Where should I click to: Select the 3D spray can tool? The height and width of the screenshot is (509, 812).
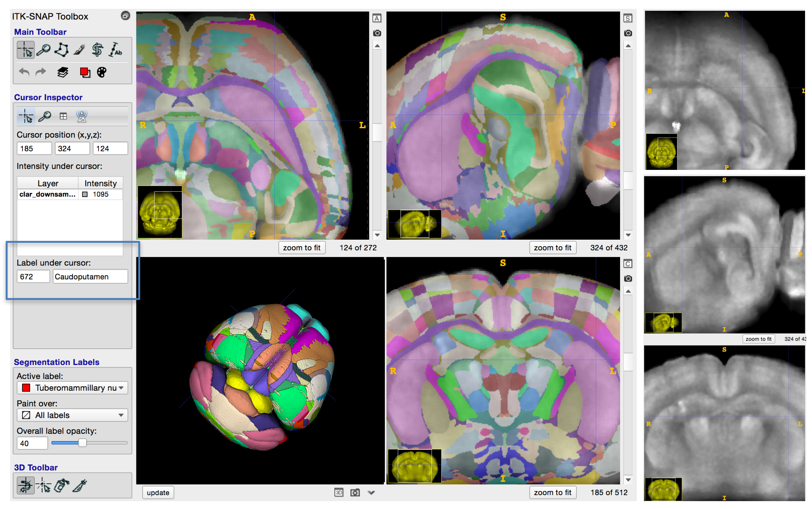click(x=62, y=485)
